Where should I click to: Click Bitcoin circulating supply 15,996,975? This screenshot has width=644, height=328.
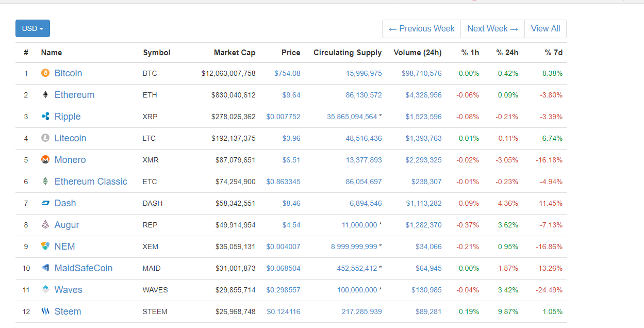point(364,73)
